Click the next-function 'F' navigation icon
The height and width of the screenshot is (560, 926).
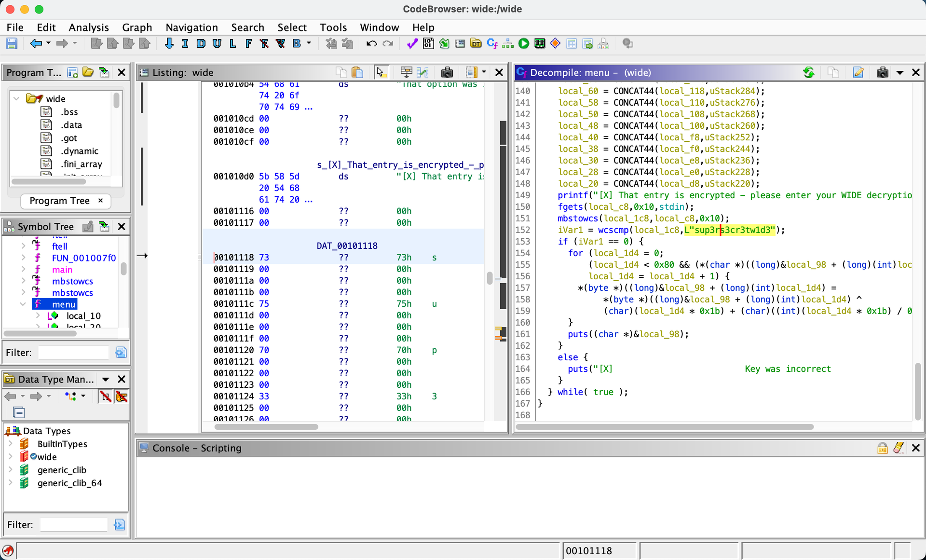click(248, 44)
